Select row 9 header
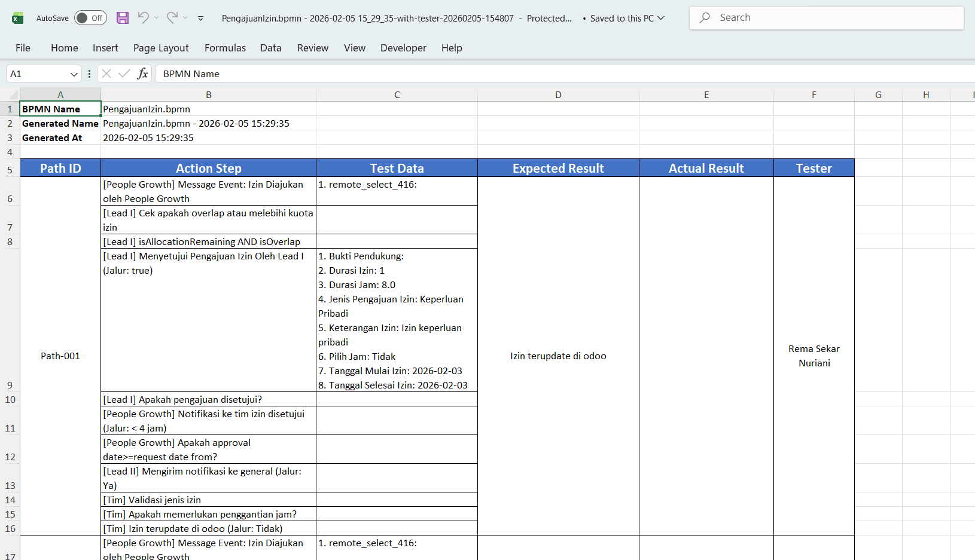The height and width of the screenshot is (560, 975). point(10,384)
